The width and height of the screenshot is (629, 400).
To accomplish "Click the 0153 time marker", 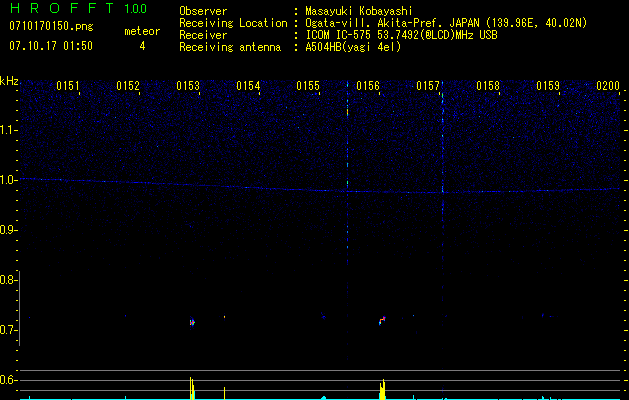I will pyautogui.click(x=188, y=86).
